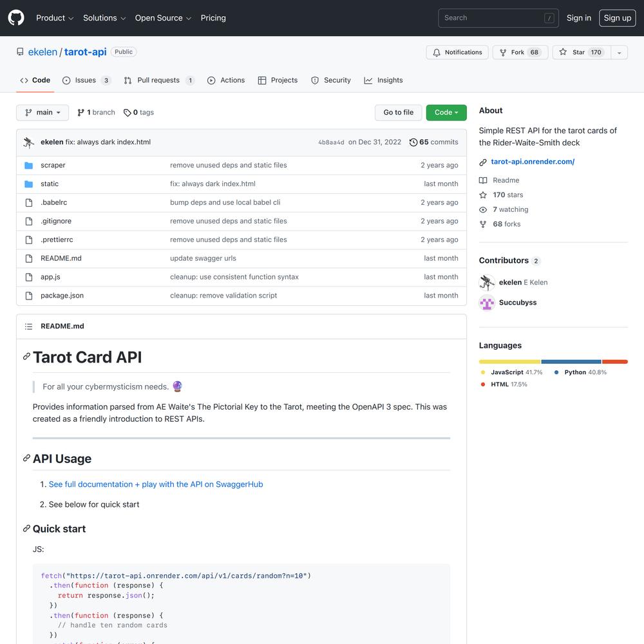Click the .babelrc file icon
644x644 pixels.
coord(29,202)
